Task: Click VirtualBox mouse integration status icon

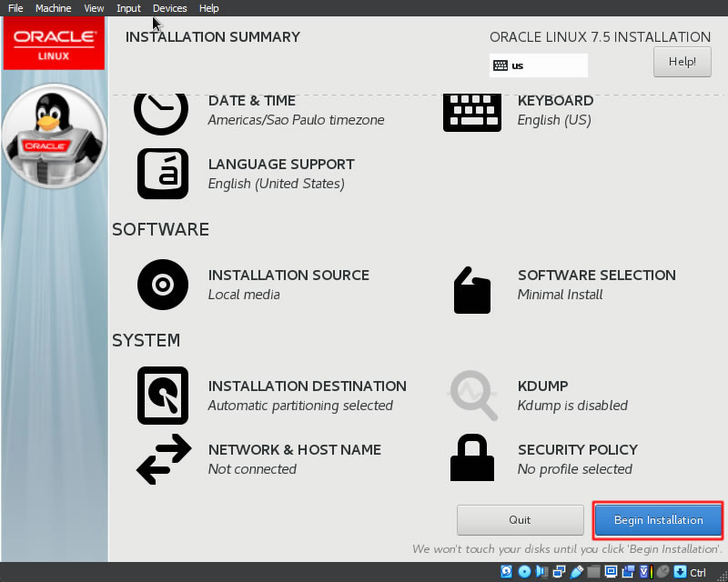Action: coord(663,572)
